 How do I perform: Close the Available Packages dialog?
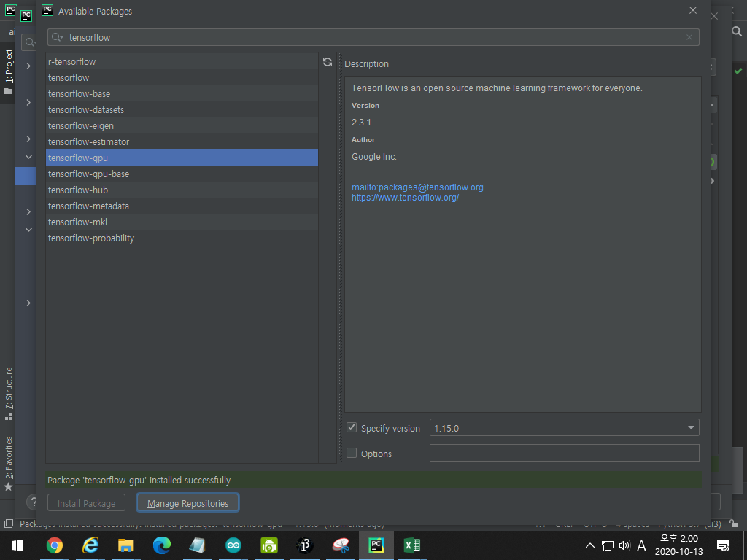coord(693,10)
